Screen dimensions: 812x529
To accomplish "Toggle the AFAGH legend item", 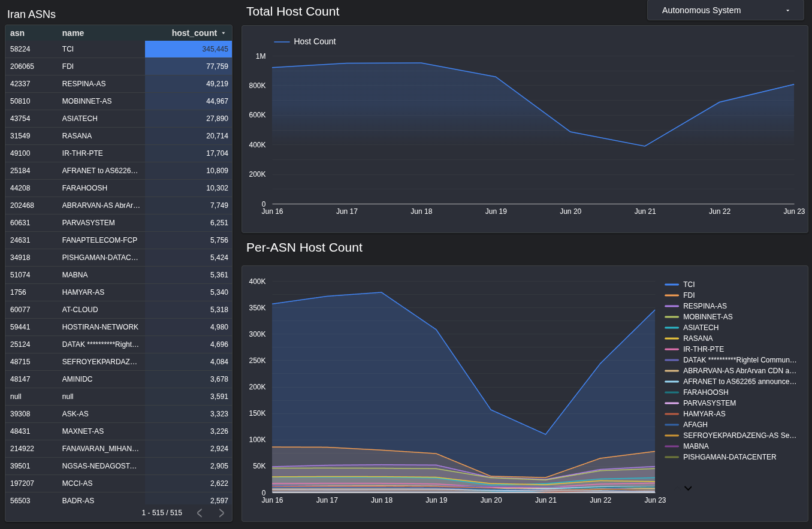I will tap(695, 425).
